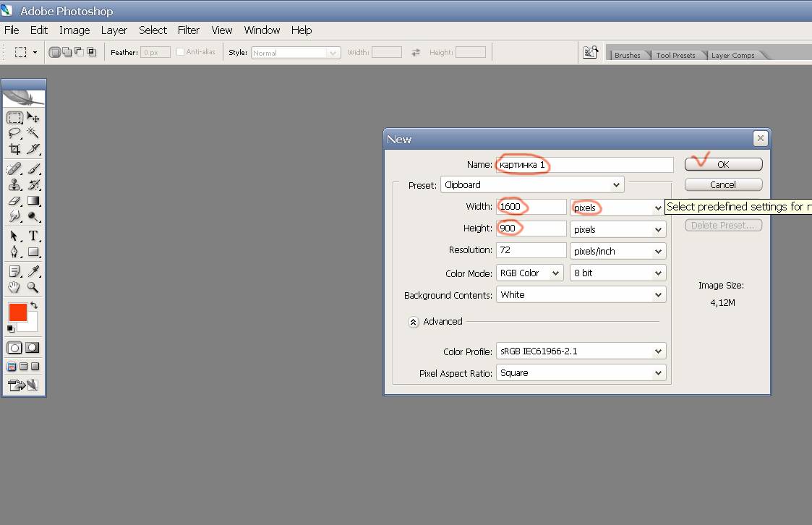Select the Eyedropper tool
This screenshot has width=812, height=525.
(33, 271)
